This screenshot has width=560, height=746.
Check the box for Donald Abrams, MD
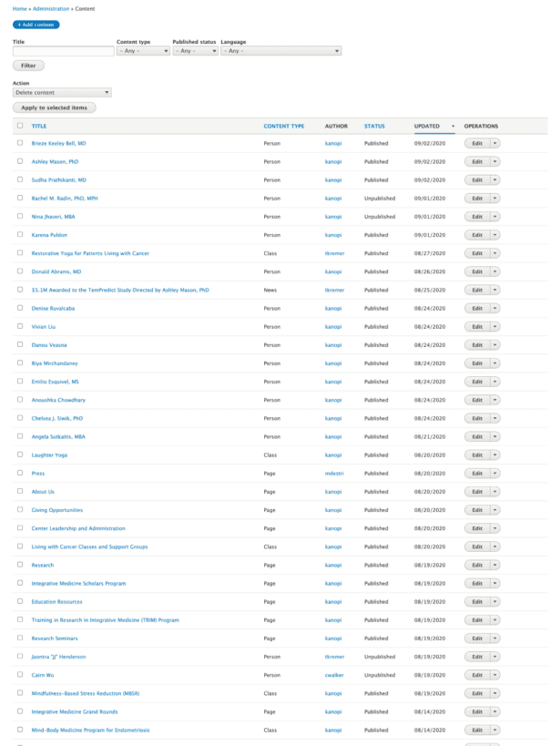pos(20,271)
